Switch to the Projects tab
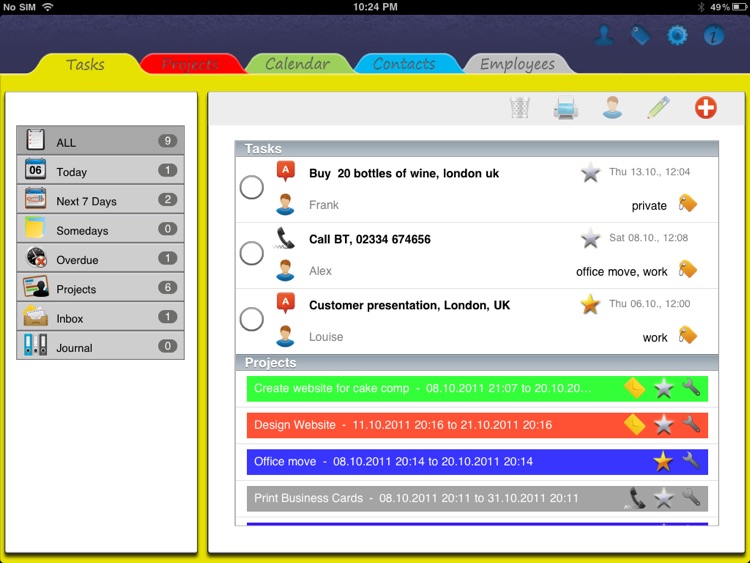 point(190,64)
